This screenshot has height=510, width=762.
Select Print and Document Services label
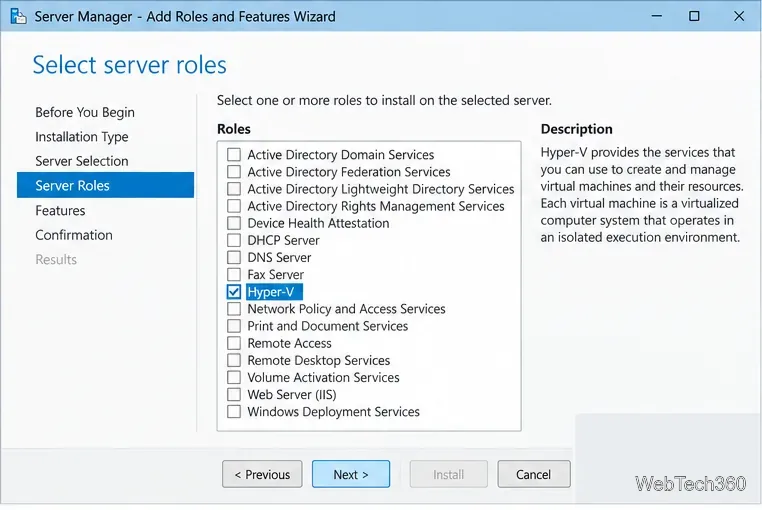point(328,326)
